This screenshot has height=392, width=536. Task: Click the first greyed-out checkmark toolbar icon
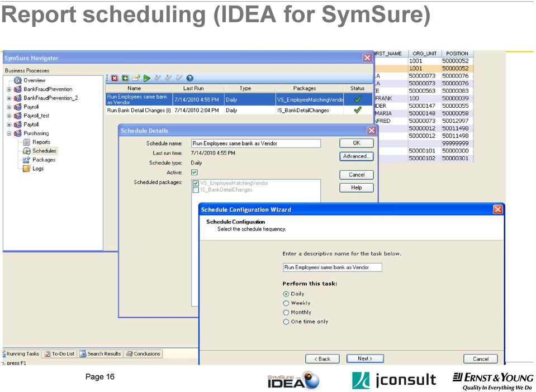(158, 78)
